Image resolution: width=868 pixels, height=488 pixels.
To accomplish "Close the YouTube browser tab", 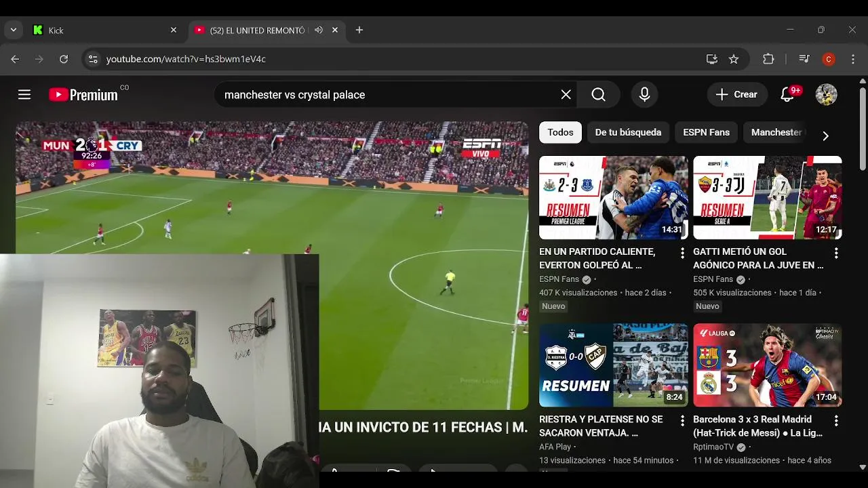I will point(334,30).
